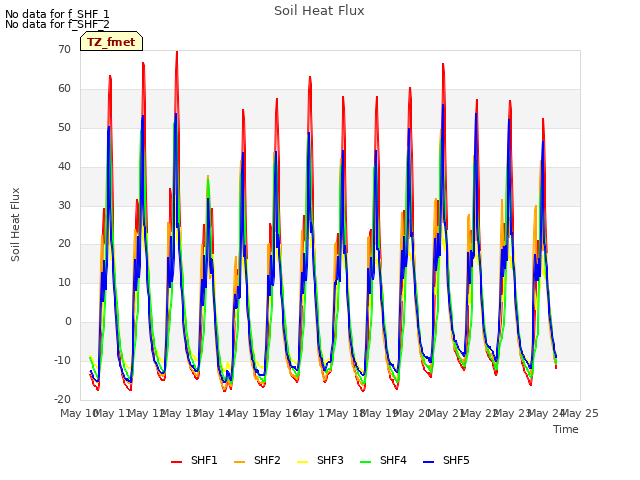Click the SHF4 legend label

[393, 460]
